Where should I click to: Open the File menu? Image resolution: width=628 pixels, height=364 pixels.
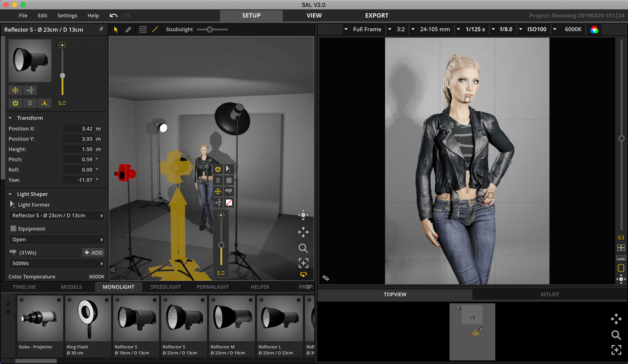pyautogui.click(x=23, y=15)
